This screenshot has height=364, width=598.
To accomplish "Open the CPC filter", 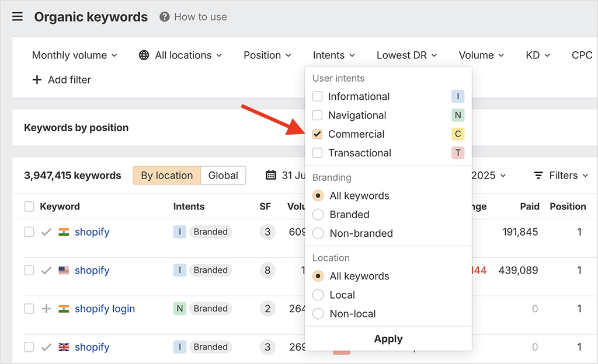I will point(582,55).
